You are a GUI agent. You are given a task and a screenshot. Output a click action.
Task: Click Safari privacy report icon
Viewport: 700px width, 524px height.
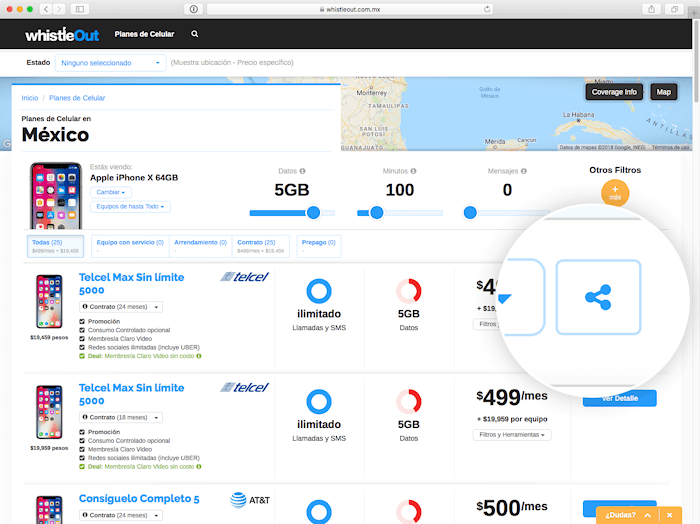click(194, 9)
